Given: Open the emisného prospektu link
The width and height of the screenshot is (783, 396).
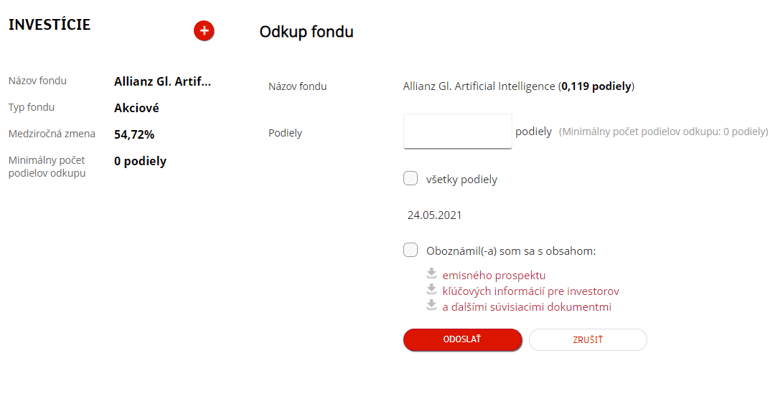Looking at the screenshot, I should (x=494, y=275).
